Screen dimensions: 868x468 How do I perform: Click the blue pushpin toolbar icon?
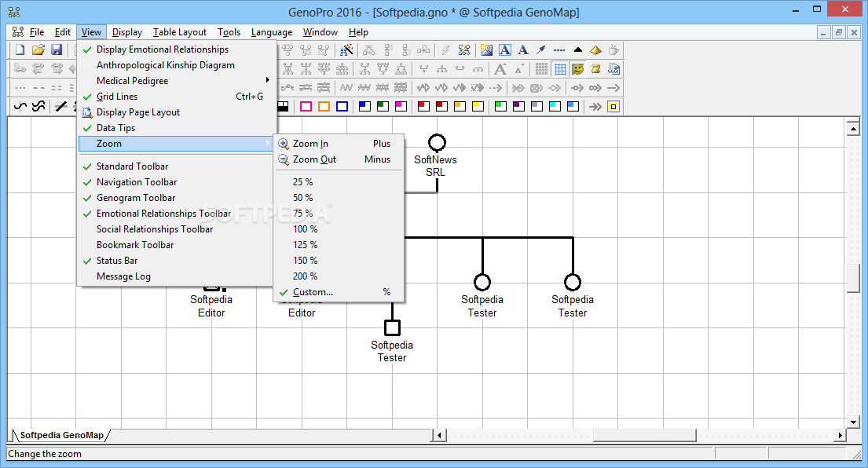tap(541, 50)
